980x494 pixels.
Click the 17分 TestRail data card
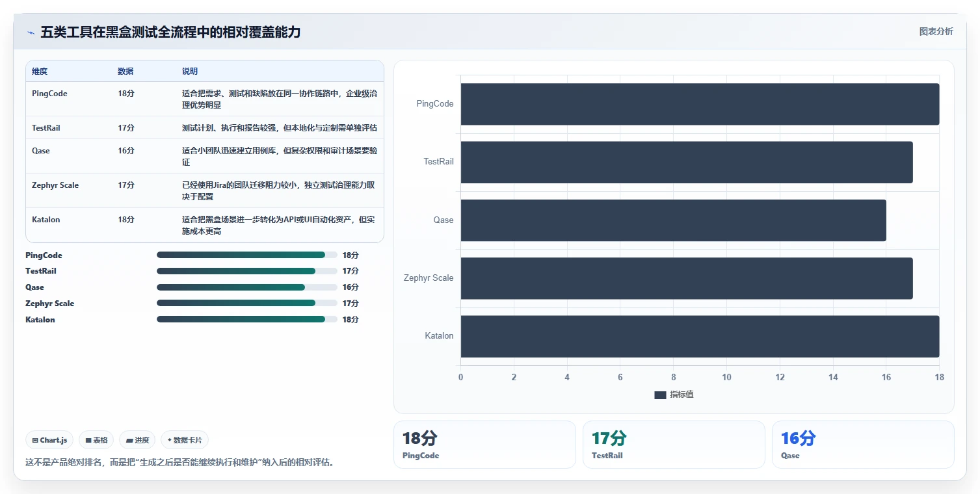[x=674, y=445]
